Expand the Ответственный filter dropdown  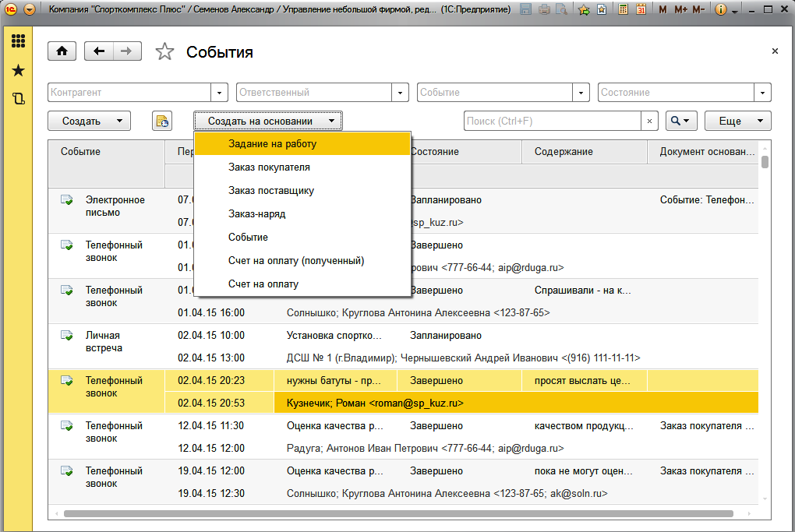pyautogui.click(x=401, y=92)
